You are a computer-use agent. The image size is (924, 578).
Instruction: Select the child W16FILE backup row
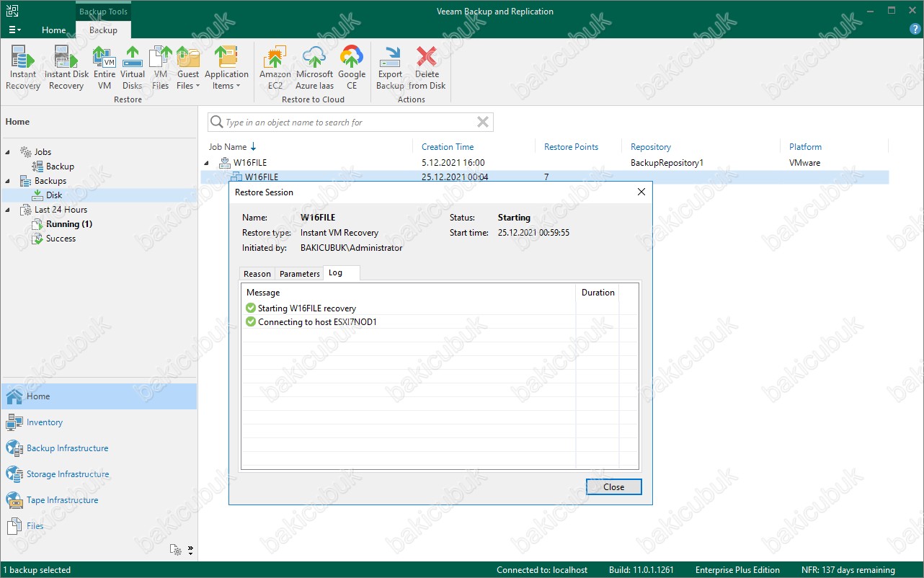tap(545, 177)
